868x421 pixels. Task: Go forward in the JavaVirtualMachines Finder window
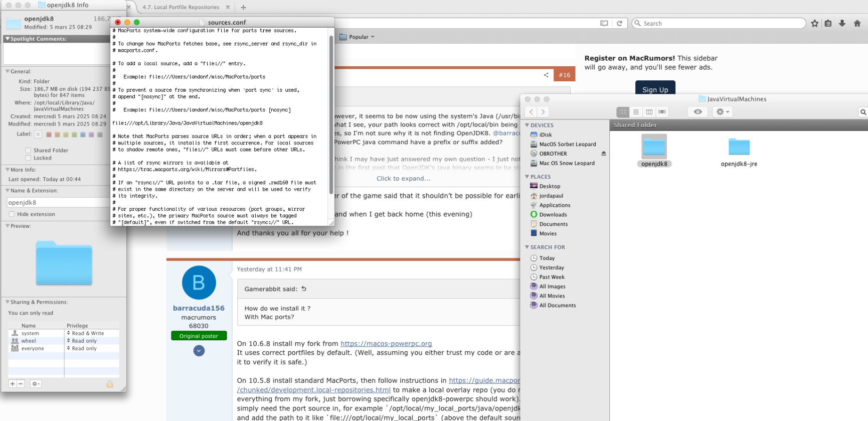(x=543, y=112)
